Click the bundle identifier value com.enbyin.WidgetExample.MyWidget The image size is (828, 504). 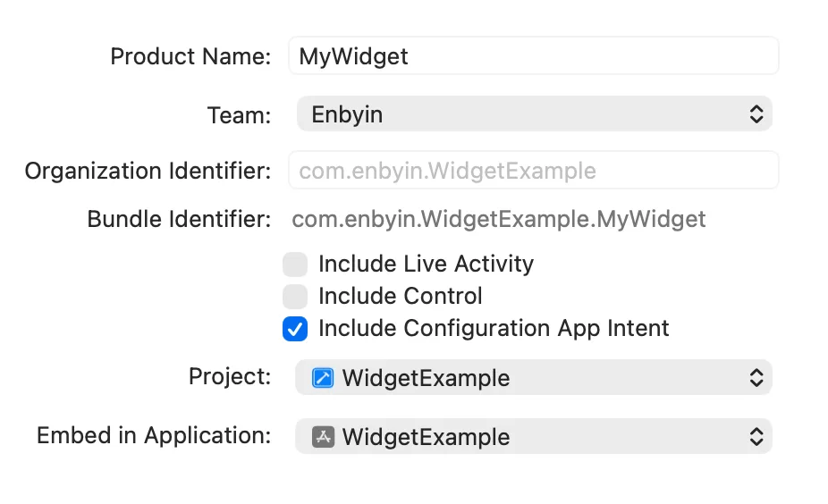(x=499, y=219)
